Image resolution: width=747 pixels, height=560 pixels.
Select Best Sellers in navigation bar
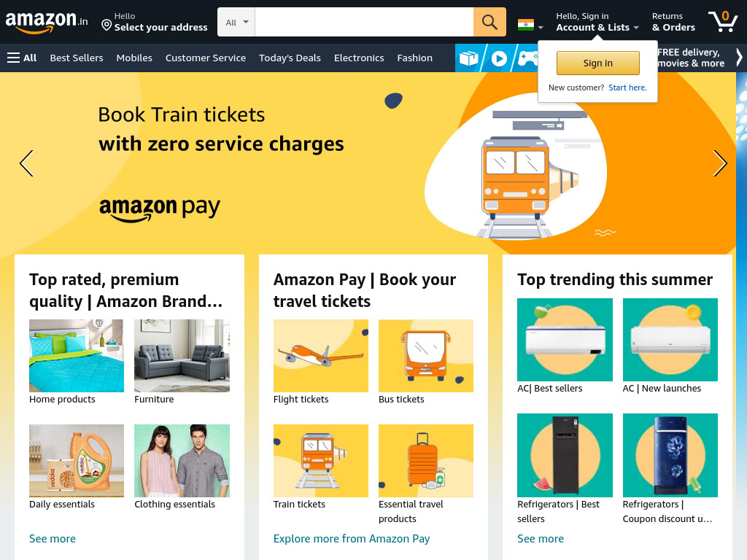pos(77,58)
